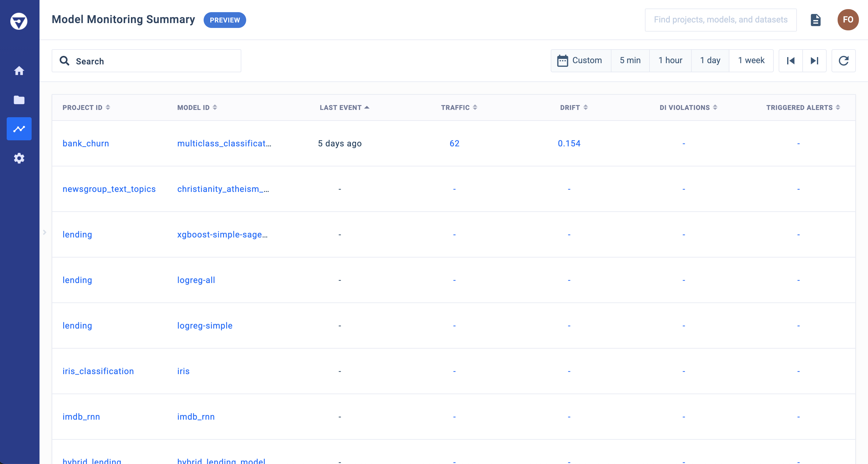This screenshot has width=868, height=464.
Task: Go to Home via the sidebar house icon
Action: click(19, 71)
